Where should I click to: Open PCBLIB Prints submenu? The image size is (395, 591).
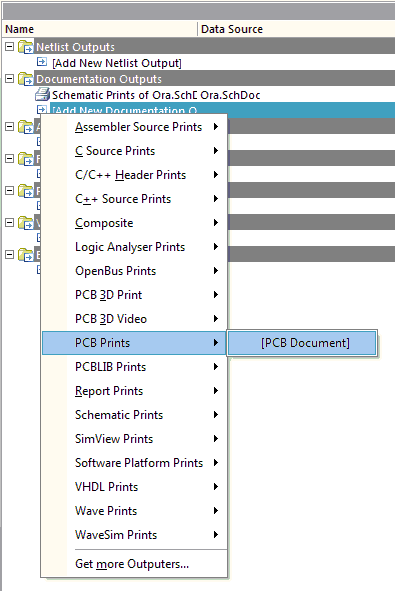pos(135,367)
